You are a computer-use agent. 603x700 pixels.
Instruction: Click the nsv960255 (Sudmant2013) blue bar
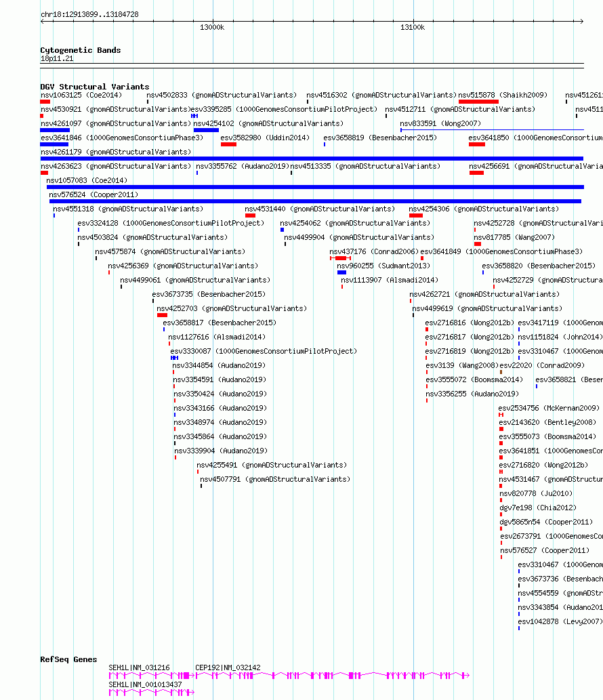coord(342,272)
